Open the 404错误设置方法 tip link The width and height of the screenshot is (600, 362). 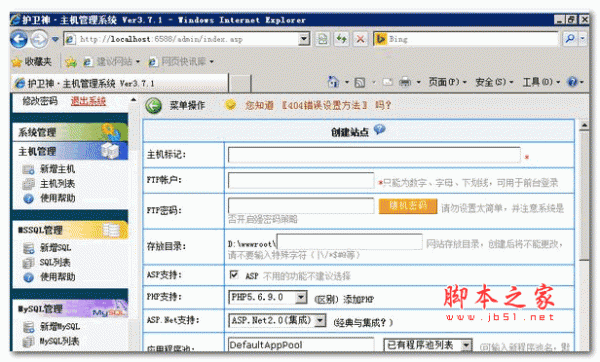click(x=324, y=105)
